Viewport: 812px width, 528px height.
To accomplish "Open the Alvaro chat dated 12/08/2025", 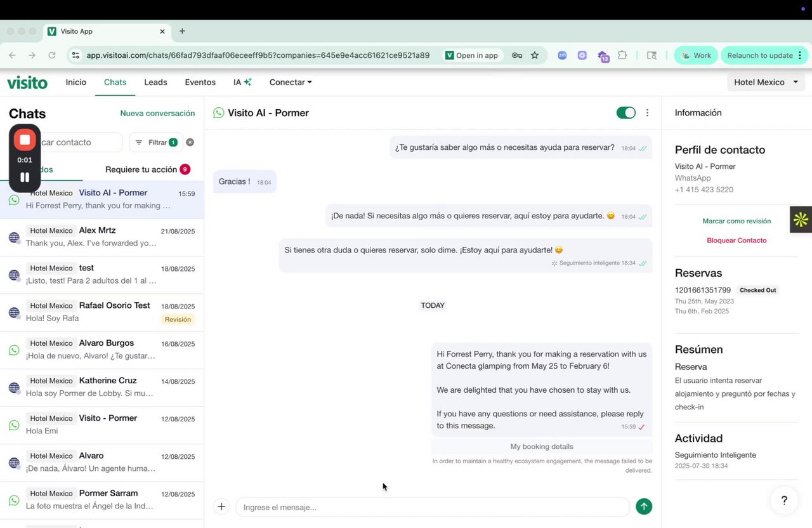I will tap(101, 462).
